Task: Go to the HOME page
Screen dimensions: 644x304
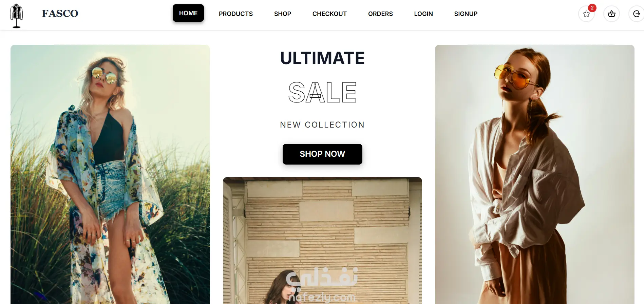Action: click(x=188, y=13)
